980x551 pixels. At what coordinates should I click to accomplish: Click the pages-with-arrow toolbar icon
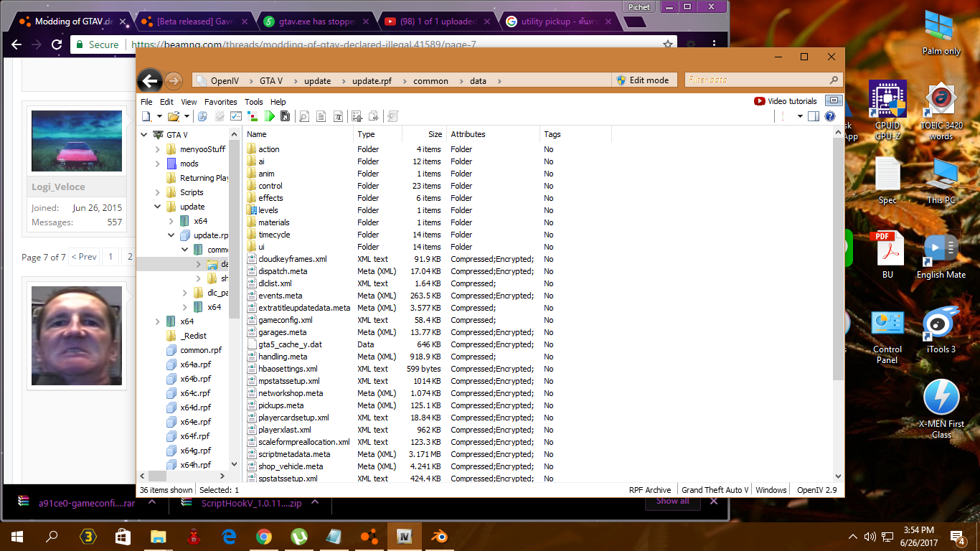(x=374, y=116)
